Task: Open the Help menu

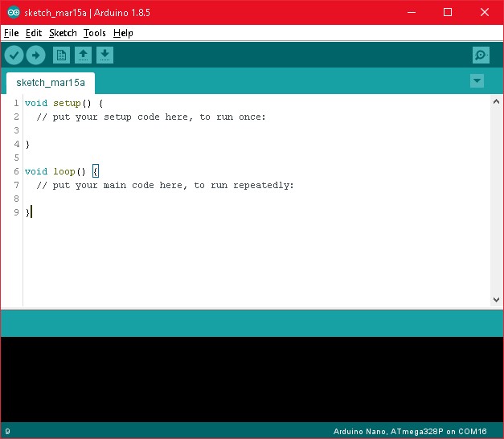Action: [x=123, y=33]
